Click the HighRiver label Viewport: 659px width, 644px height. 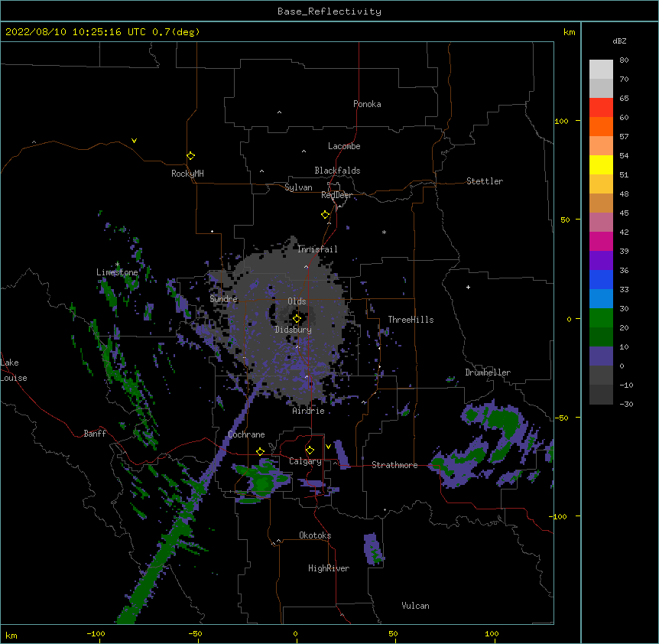click(329, 568)
